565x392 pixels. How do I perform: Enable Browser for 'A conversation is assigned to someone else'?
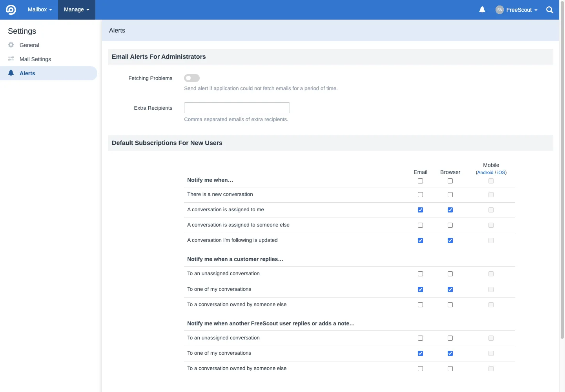coord(450,225)
